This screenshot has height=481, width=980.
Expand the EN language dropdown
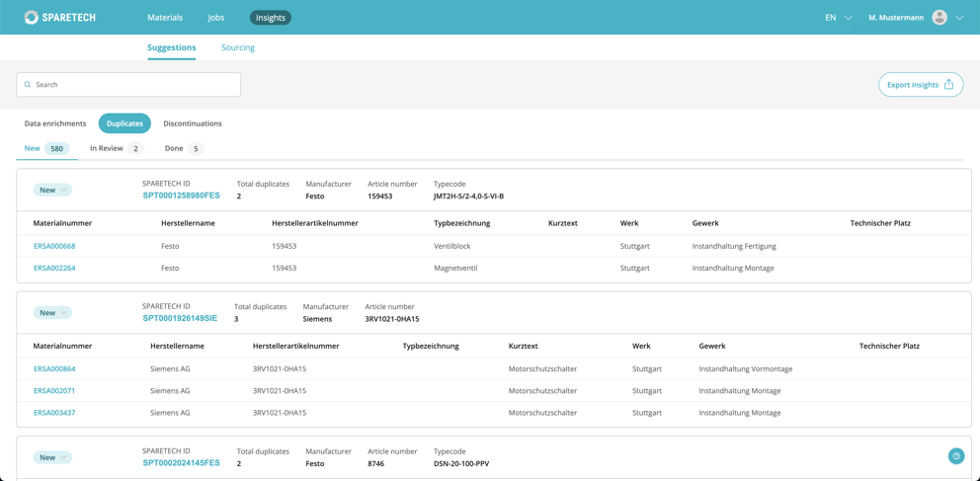tap(838, 18)
